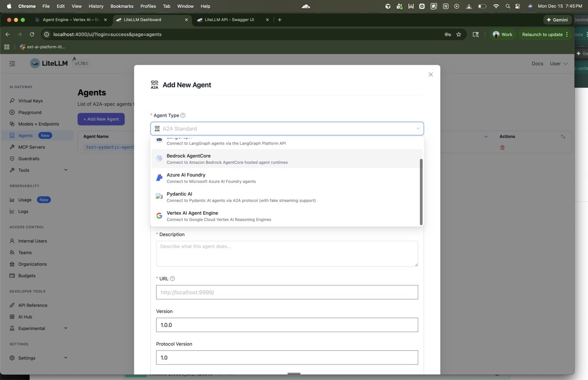Open Chrome tab search grid icon

pyautogui.click(x=7, y=47)
